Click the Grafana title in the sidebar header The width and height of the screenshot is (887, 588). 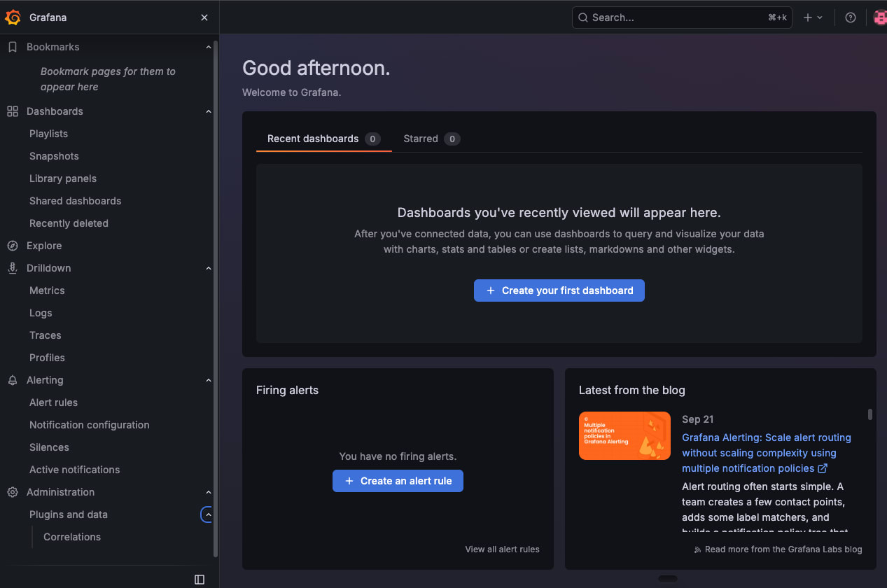point(48,17)
